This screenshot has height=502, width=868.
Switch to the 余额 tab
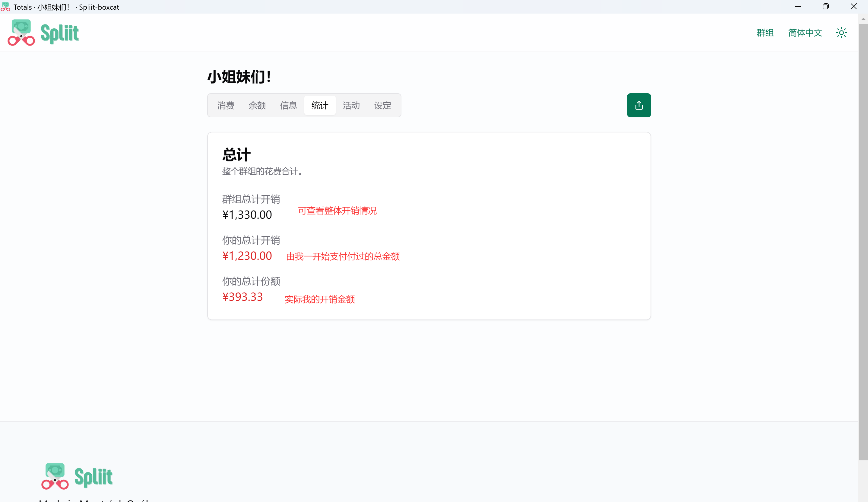point(257,105)
